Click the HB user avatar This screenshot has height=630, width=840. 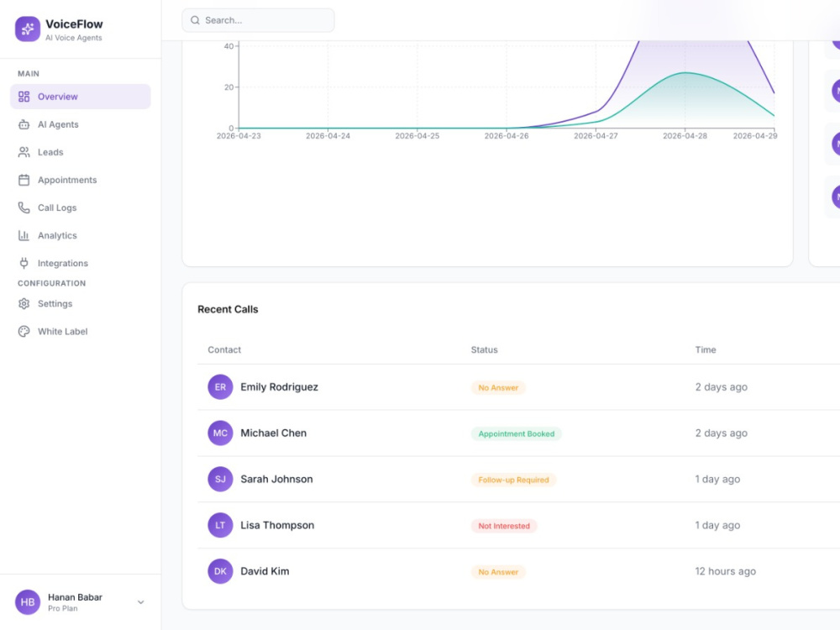(x=28, y=602)
